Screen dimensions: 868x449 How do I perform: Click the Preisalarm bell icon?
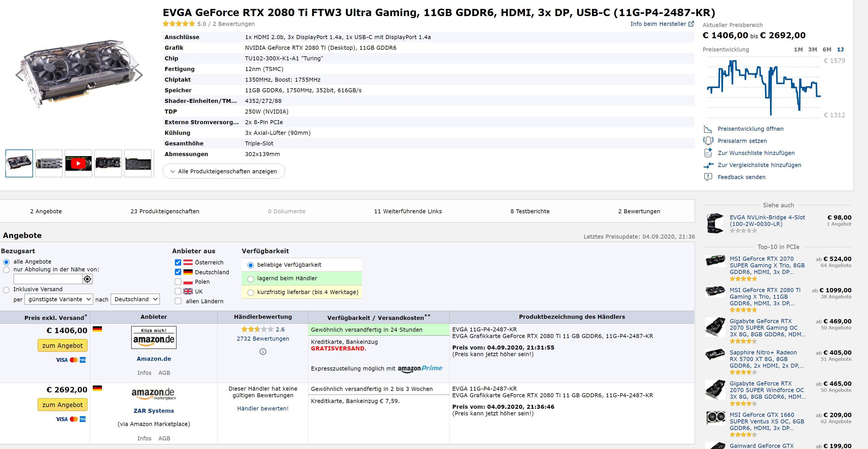point(708,141)
